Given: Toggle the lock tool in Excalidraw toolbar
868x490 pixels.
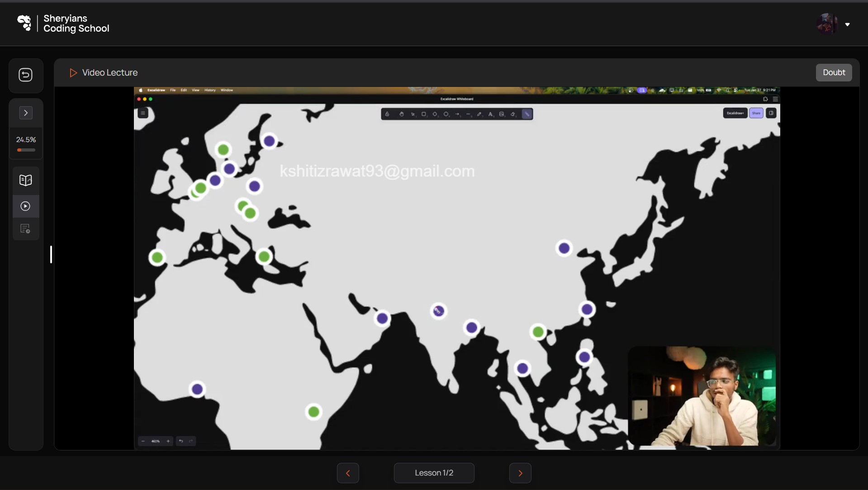Looking at the screenshot, I should 387,114.
